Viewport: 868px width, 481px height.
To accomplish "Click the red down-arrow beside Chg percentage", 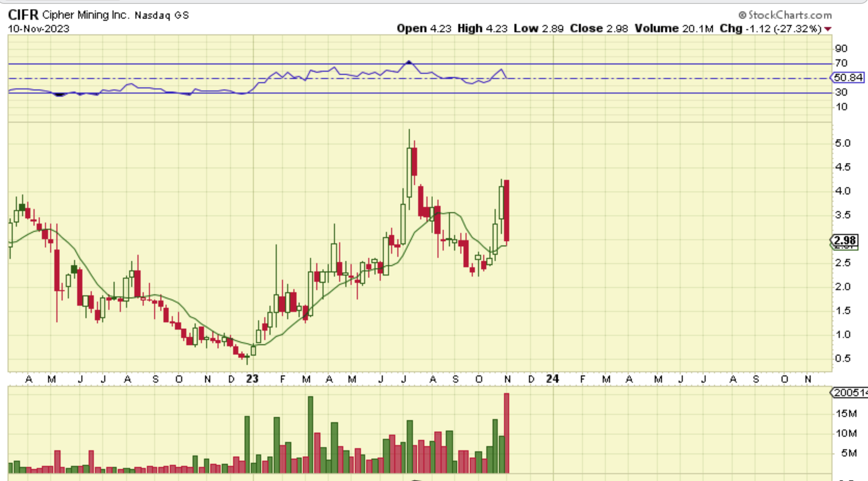I will point(828,29).
